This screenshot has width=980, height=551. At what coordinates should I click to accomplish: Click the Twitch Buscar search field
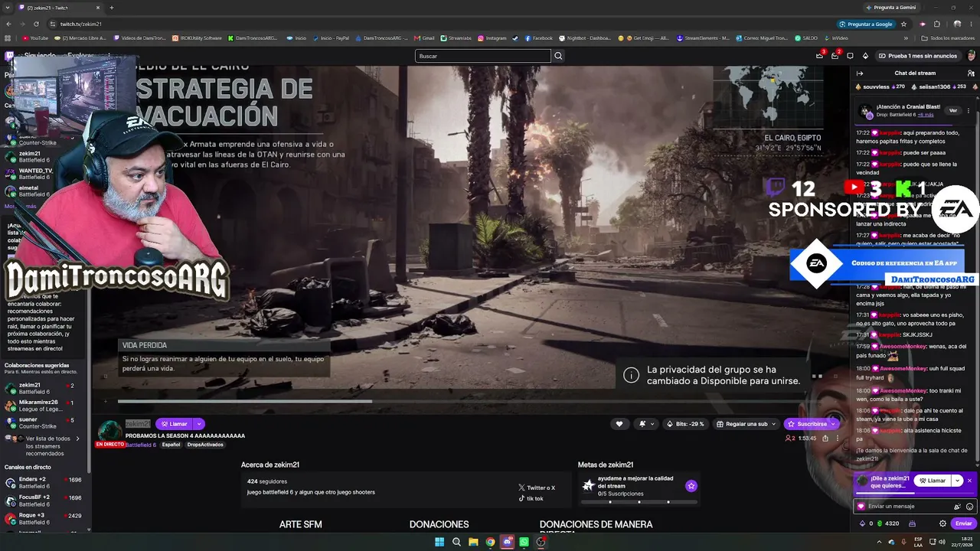tap(482, 56)
